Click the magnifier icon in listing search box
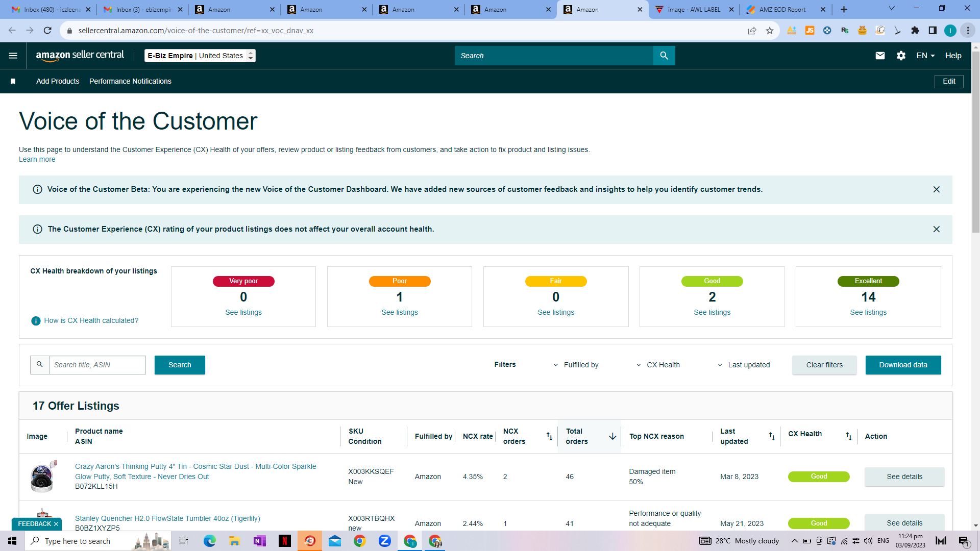 [40, 365]
